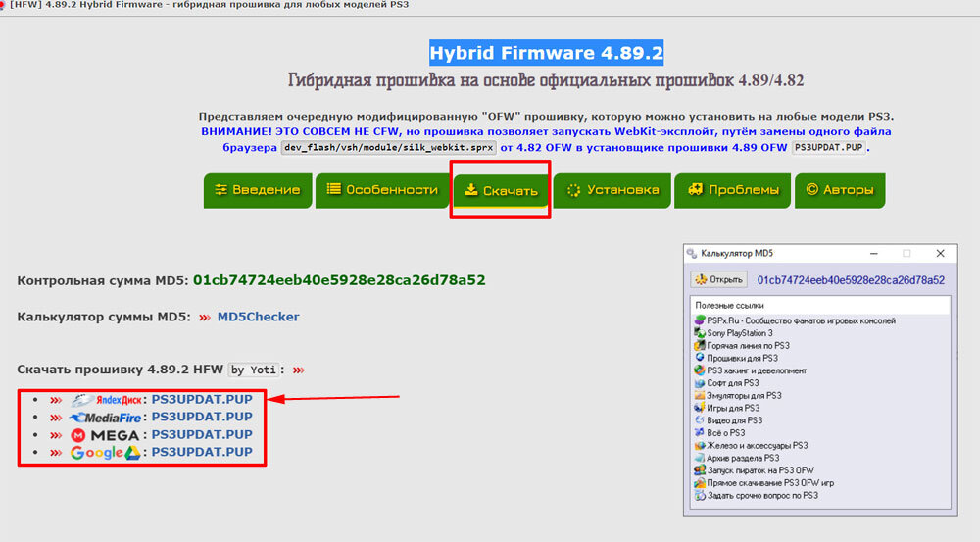Click the PSPx.Ru list item icon
This screenshot has height=542, width=980.
[x=700, y=320]
